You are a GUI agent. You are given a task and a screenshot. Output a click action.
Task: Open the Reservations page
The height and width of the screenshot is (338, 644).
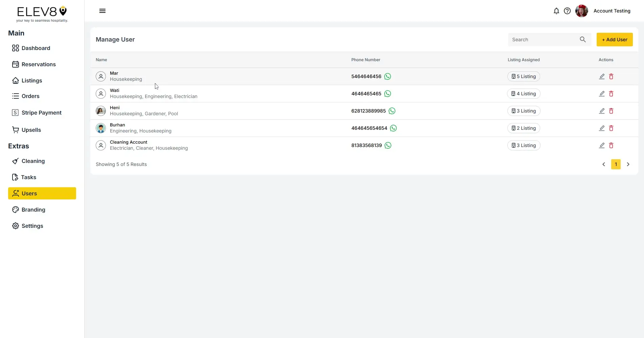pyautogui.click(x=39, y=64)
